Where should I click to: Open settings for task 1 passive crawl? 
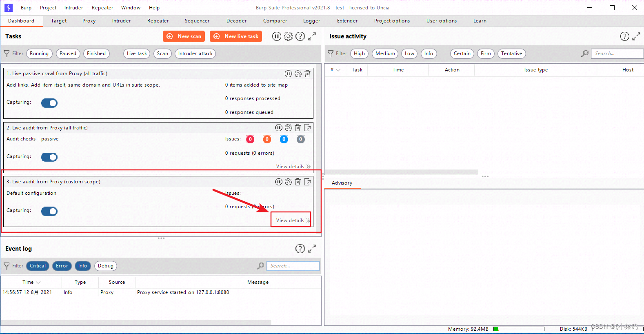coord(298,73)
